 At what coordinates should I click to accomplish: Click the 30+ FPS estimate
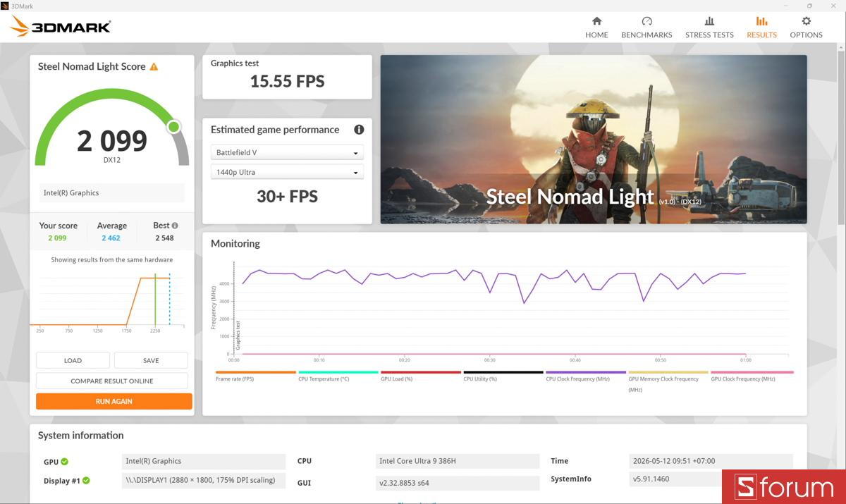pos(287,197)
